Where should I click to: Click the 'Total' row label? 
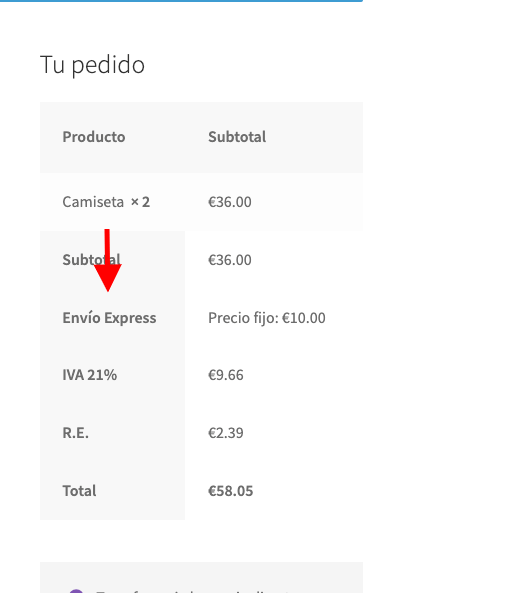pyautogui.click(x=79, y=491)
